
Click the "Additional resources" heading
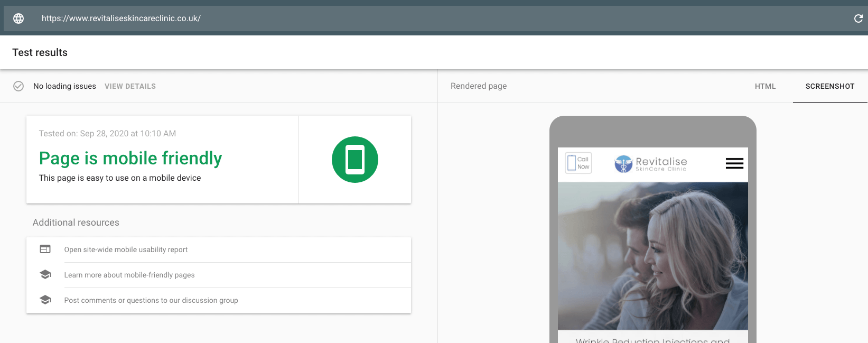76,223
